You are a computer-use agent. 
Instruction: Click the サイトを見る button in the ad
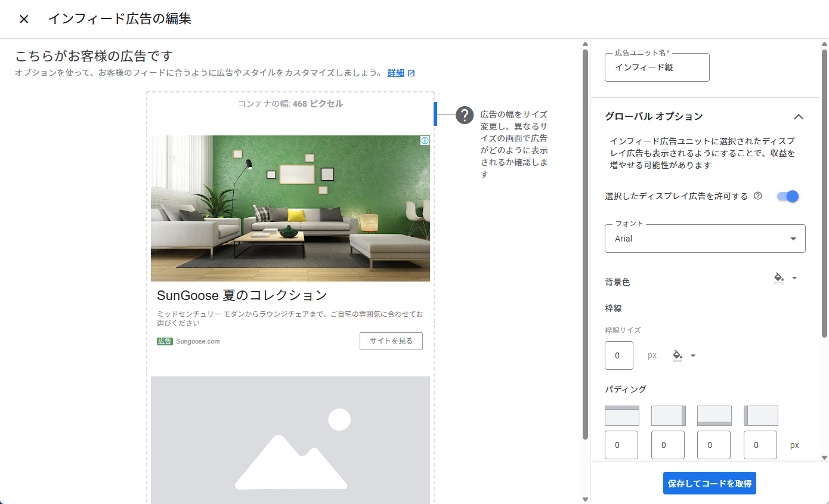coord(391,341)
